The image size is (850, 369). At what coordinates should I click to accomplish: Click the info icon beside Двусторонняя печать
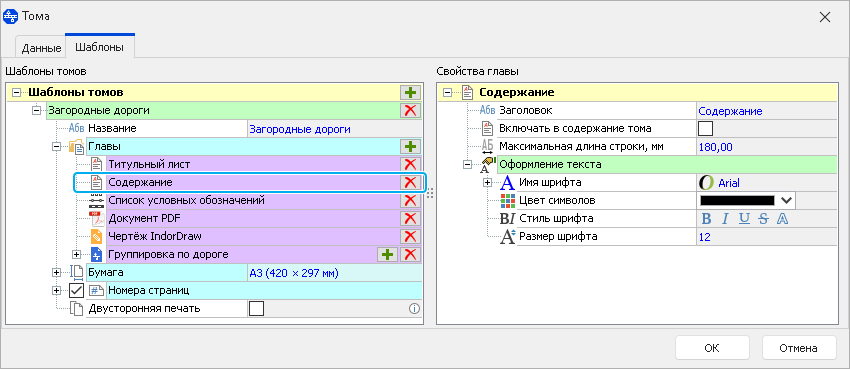pos(414,309)
